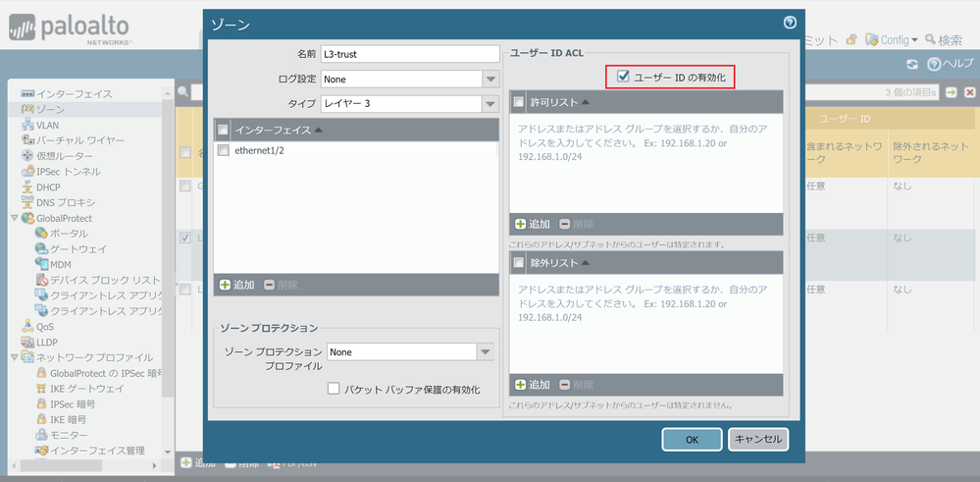
Task: Open the ログ設定 dropdown
Action: [490, 80]
